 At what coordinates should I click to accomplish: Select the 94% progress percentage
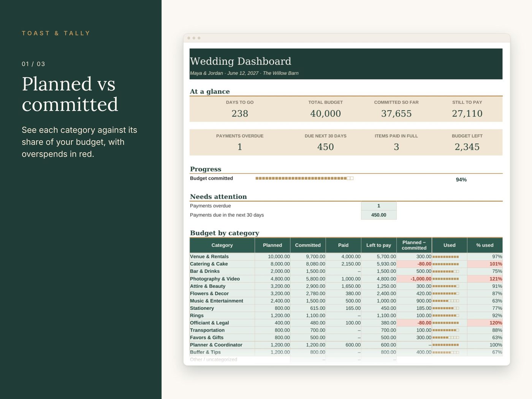(x=461, y=180)
